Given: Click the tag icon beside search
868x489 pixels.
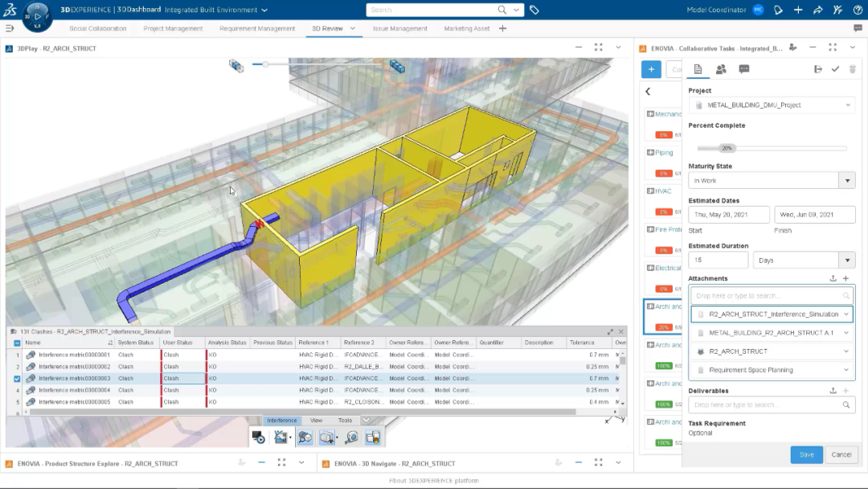Looking at the screenshot, I should (534, 10).
